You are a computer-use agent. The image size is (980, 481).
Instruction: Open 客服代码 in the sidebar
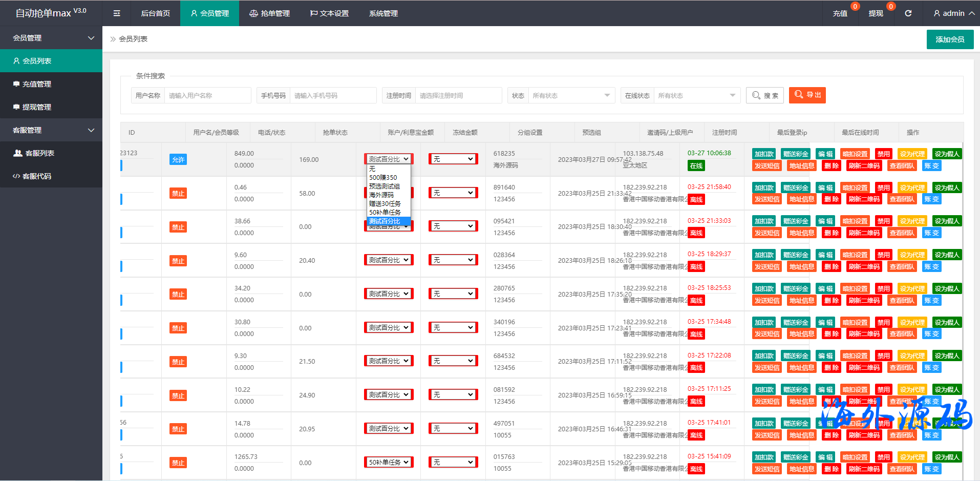click(x=37, y=176)
